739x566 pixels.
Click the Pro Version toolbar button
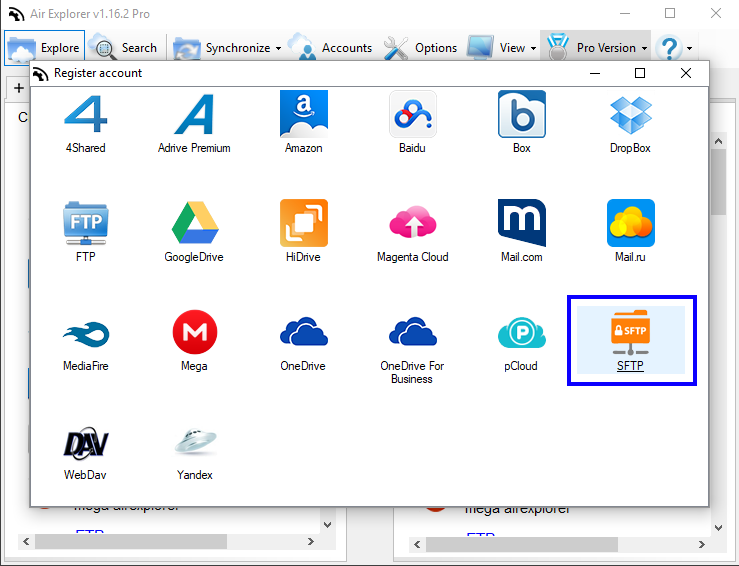pyautogui.click(x=591, y=48)
